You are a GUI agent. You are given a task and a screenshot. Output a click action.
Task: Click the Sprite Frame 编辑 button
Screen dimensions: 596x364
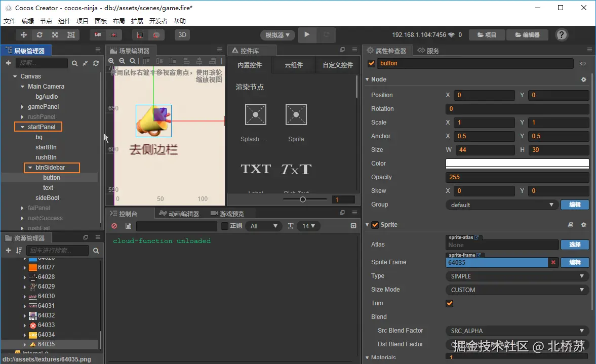click(x=575, y=263)
